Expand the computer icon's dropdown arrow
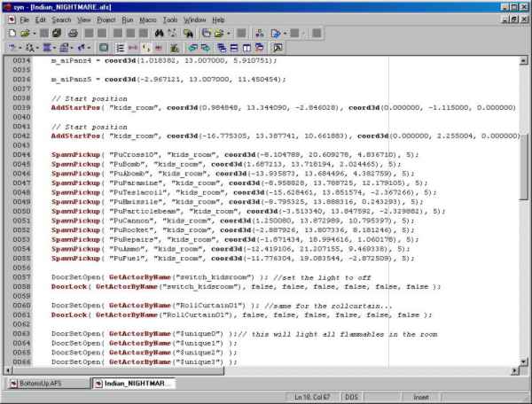Screen dimensions: 532x404 pyautogui.click(x=72, y=48)
